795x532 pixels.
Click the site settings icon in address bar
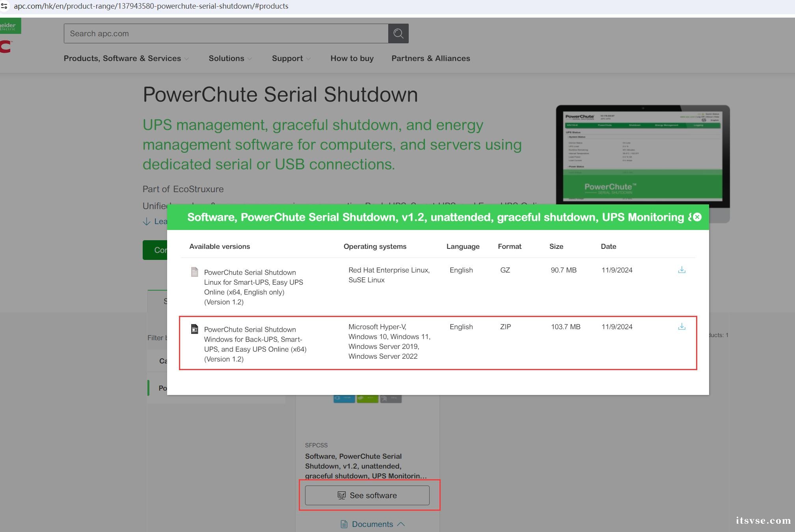[4, 6]
